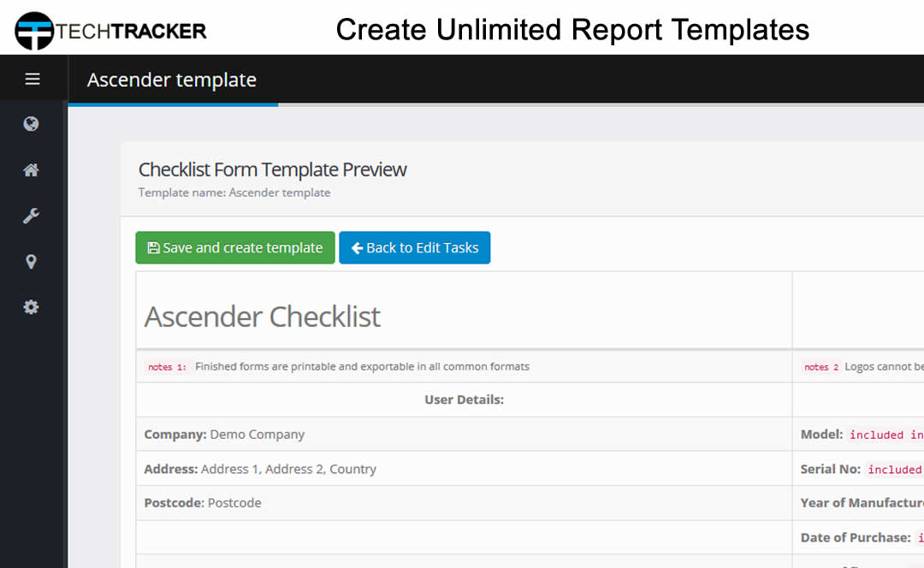Viewport: 924px width, 568px height.
Task: Go to the home icon in the sidebar
Action: point(32,170)
